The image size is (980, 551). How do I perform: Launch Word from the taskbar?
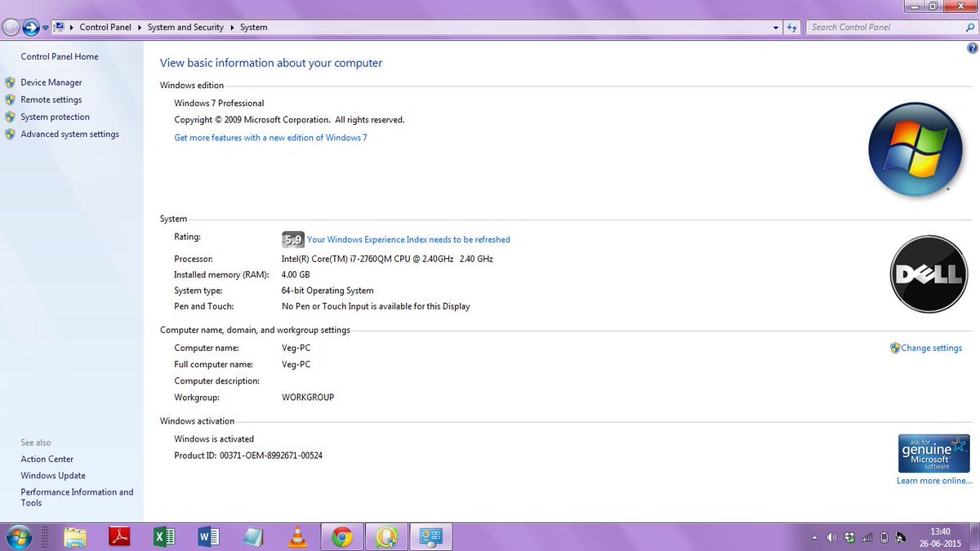coord(209,536)
